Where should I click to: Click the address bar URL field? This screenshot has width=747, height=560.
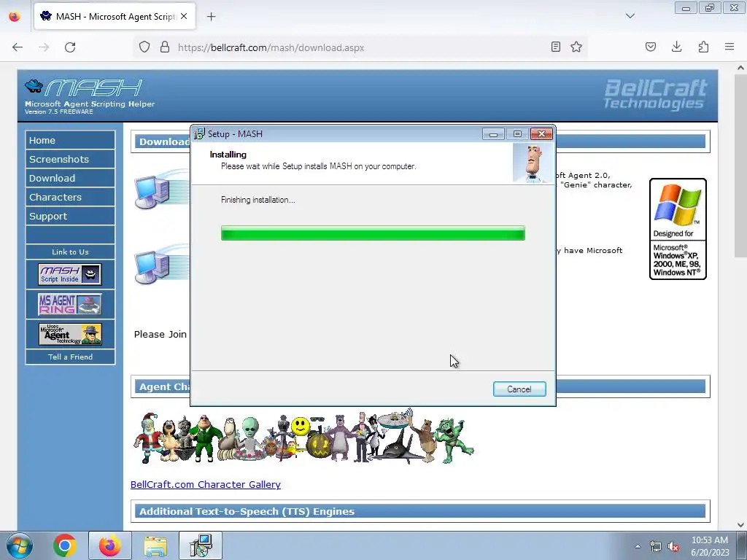point(360,47)
